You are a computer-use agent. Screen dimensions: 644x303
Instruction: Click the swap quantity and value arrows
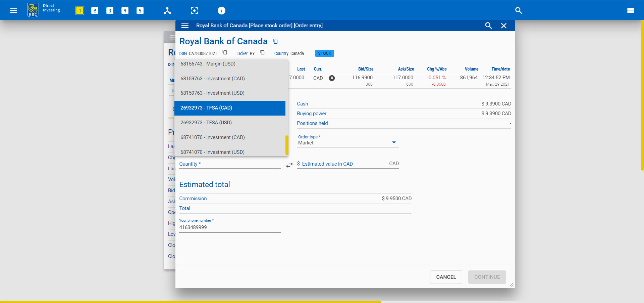pos(289,165)
